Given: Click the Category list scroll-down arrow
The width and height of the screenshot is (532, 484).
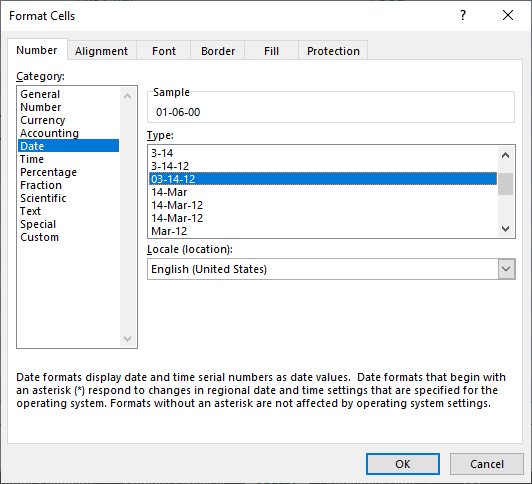Looking at the screenshot, I should pos(128,338).
